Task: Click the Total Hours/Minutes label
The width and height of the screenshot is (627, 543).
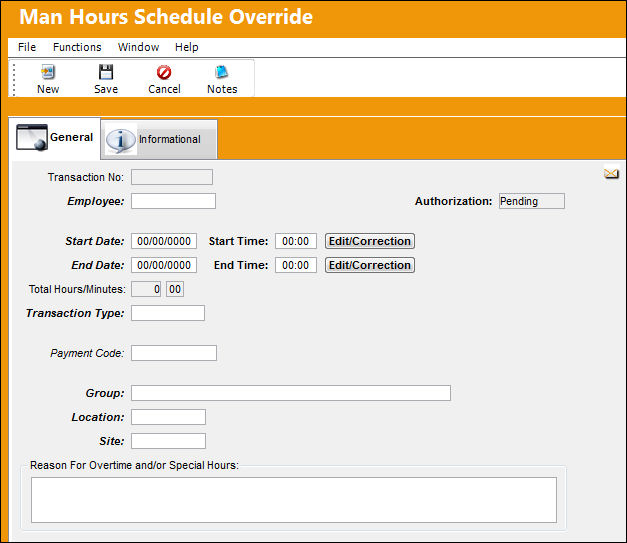Action: pos(77,289)
